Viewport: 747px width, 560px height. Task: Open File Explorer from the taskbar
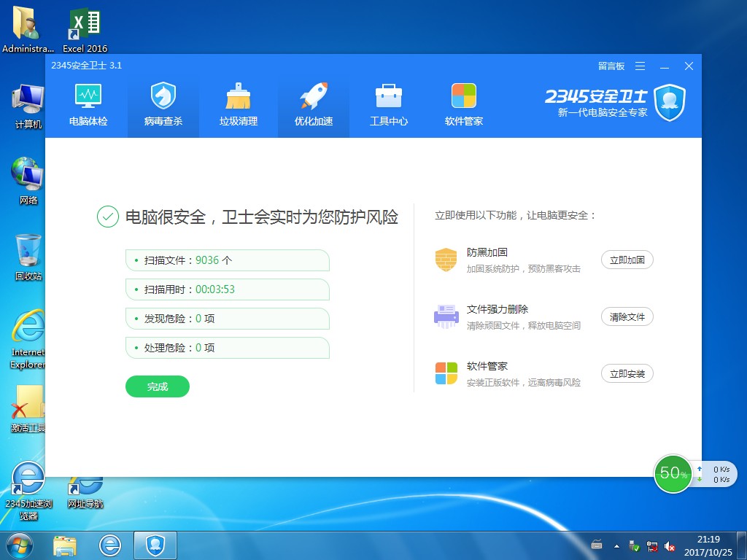65,545
